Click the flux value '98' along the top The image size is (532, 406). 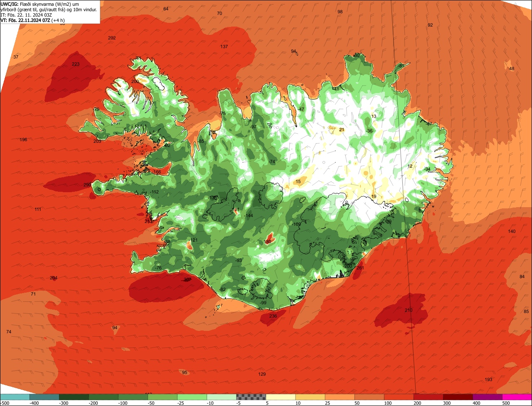coord(340,12)
